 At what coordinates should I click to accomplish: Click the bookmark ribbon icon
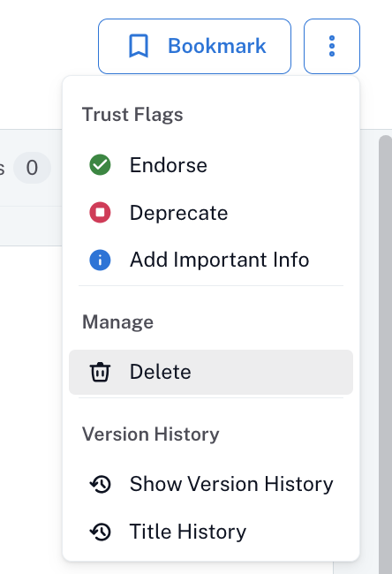pyautogui.click(x=139, y=46)
